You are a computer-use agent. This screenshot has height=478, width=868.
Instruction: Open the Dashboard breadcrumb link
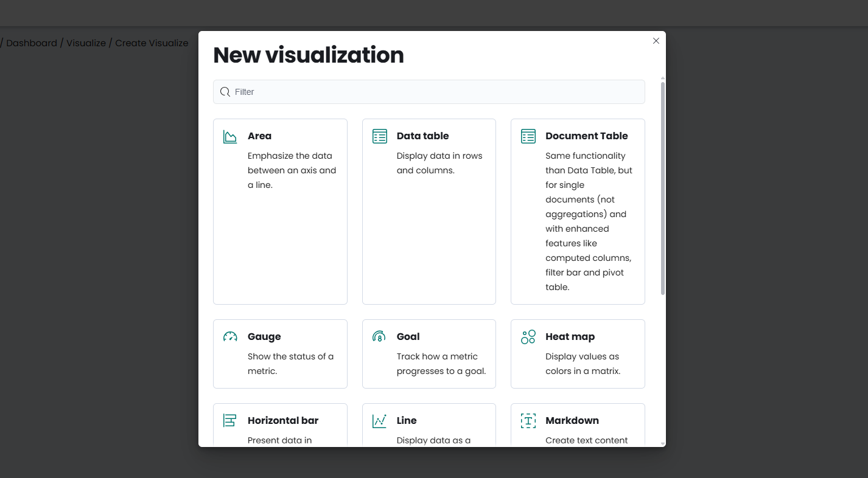click(32, 43)
